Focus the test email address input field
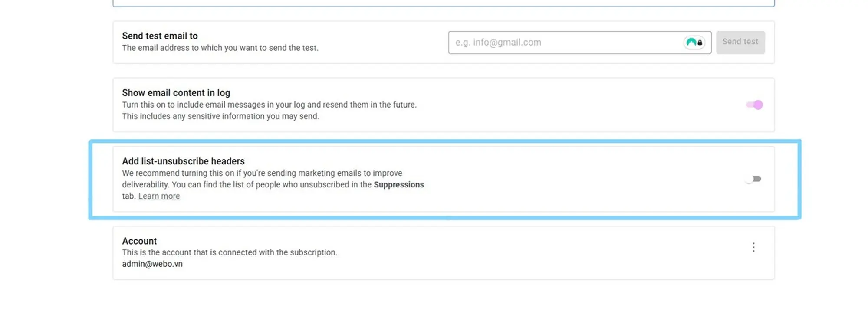The width and height of the screenshot is (868, 311). [579, 43]
